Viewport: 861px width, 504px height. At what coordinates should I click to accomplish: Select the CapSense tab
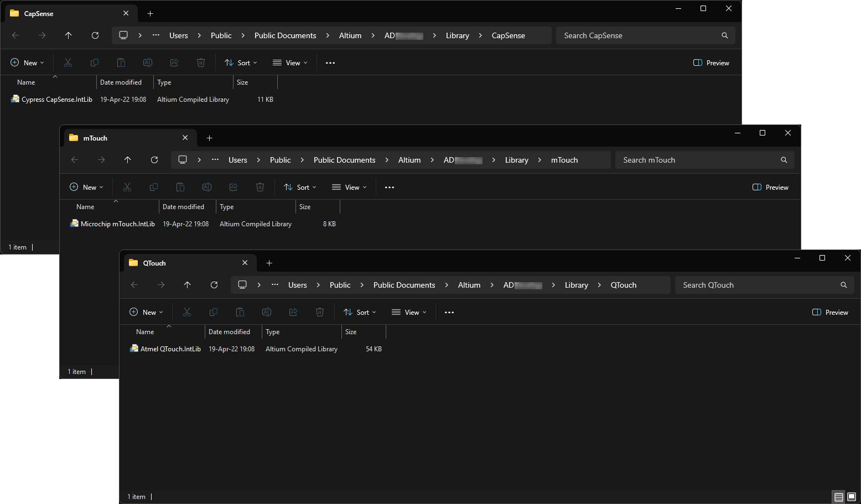pos(70,13)
